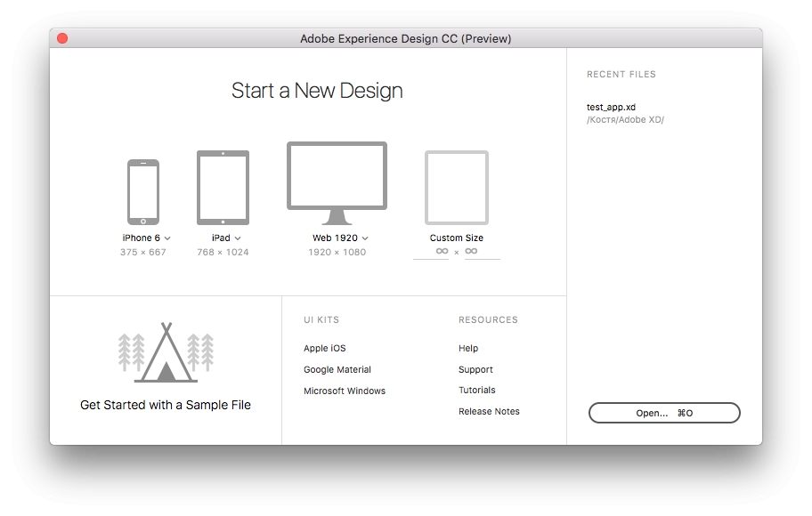
Task: Click the Open... button
Action: 664,413
